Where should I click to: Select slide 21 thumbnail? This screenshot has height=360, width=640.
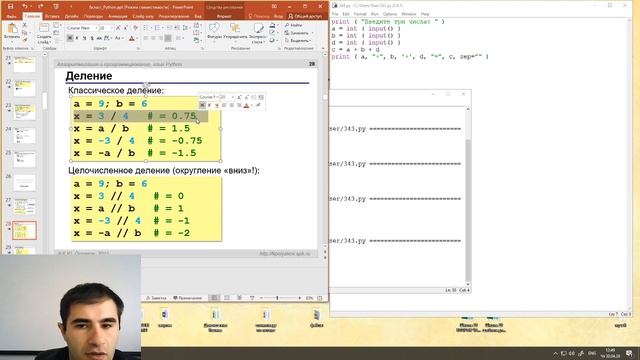click(24, 64)
